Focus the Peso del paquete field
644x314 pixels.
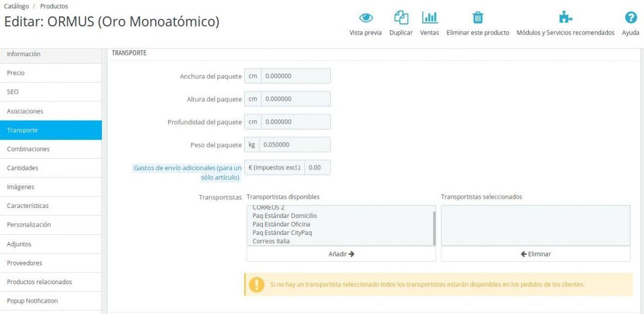pyautogui.click(x=294, y=145)
